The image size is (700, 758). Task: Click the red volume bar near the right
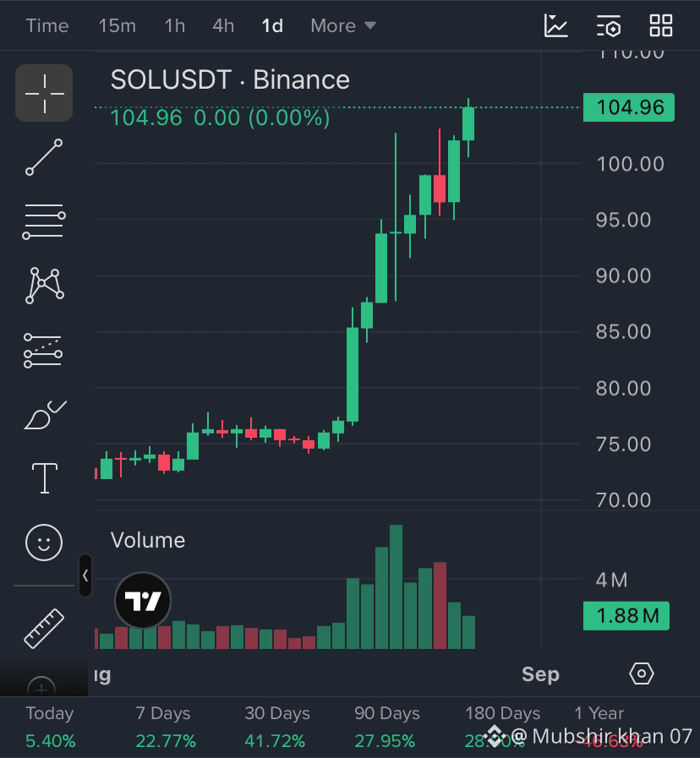440,605
